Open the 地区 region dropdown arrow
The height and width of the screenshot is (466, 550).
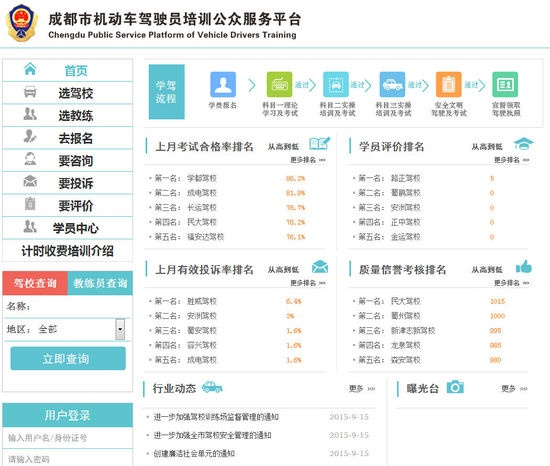[120, 329]
